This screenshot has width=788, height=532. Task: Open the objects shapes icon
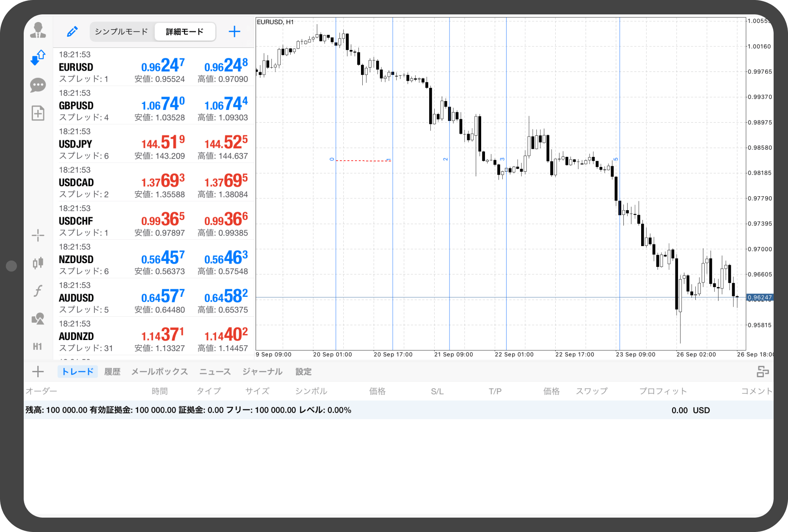point(38,319)
